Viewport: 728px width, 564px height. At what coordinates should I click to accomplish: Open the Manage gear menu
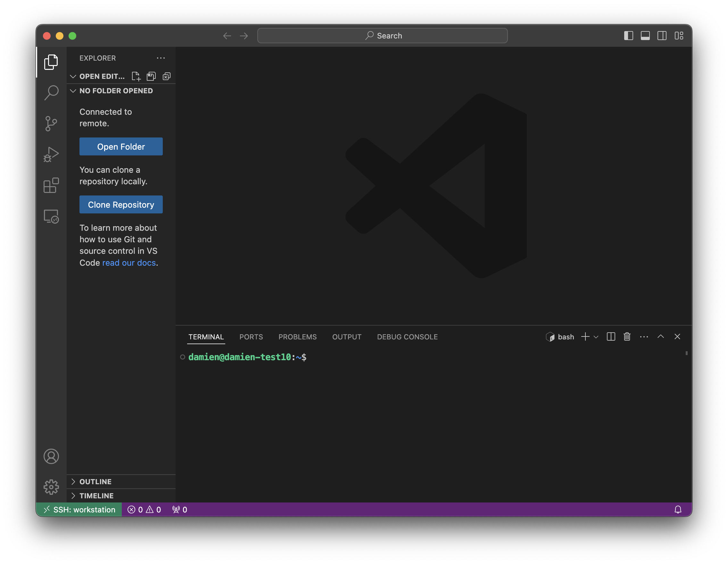click(51, 487)
